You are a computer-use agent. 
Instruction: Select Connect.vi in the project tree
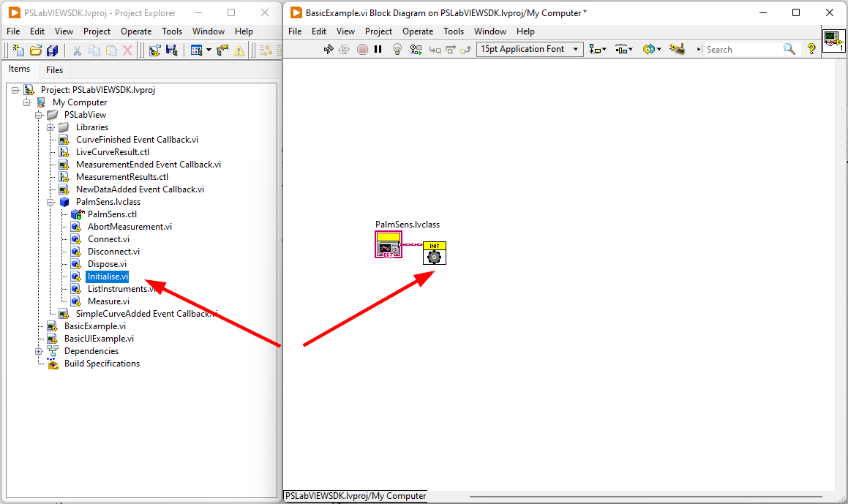[108, 239]
